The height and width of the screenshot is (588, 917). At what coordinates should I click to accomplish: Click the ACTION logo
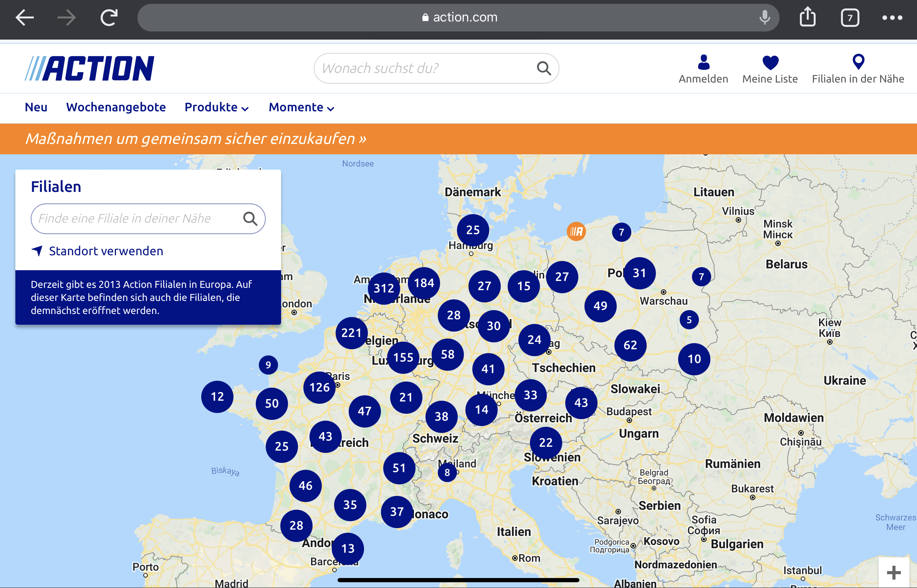point(89,68)
